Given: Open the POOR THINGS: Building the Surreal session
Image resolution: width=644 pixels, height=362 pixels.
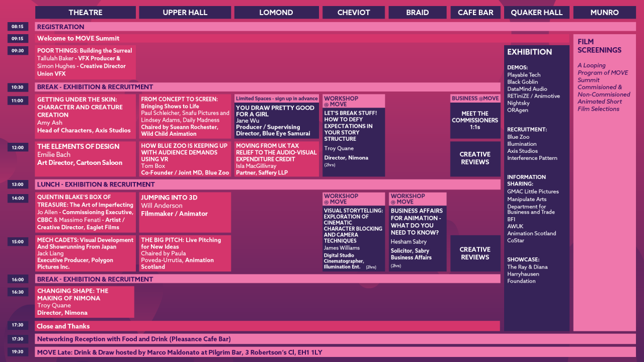Looking at the screenshot, I should 86,62.
